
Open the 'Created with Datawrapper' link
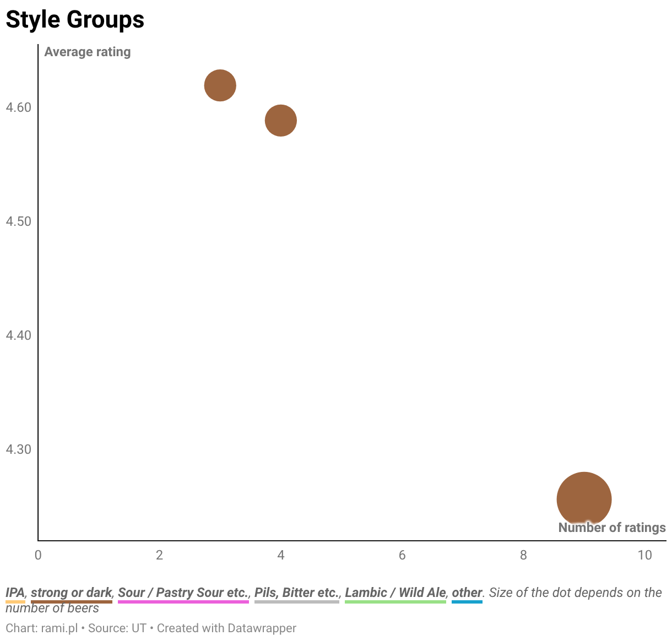click(x=226, y=628)
